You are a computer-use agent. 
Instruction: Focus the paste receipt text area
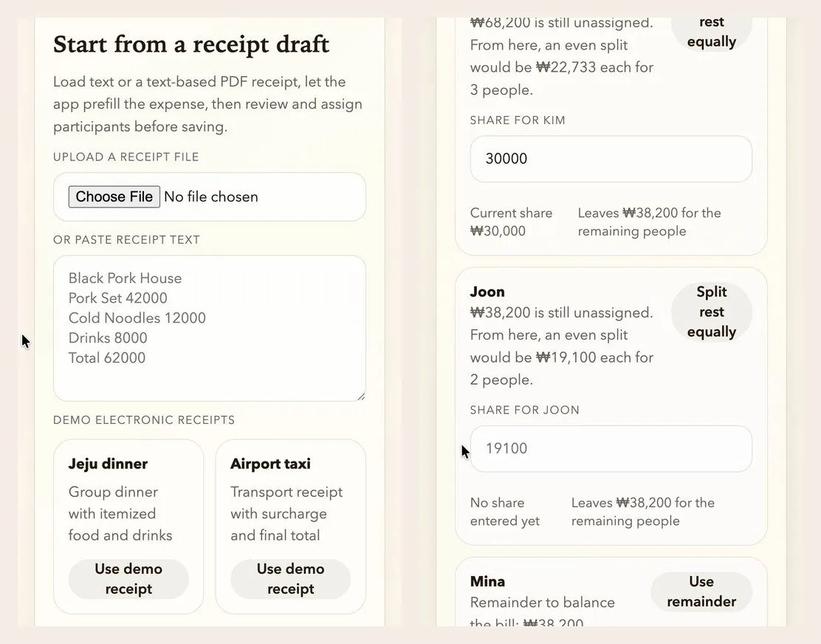click(210, 329)
